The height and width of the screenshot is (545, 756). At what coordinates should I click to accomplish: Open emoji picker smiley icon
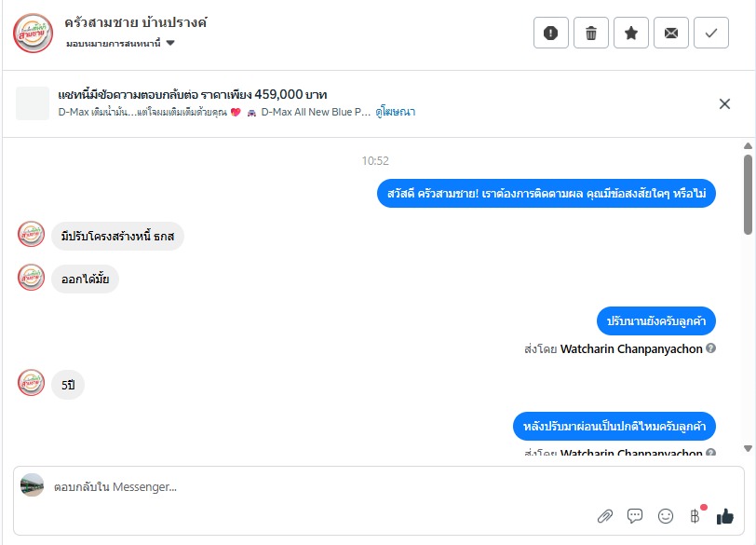tap(666, 516)
